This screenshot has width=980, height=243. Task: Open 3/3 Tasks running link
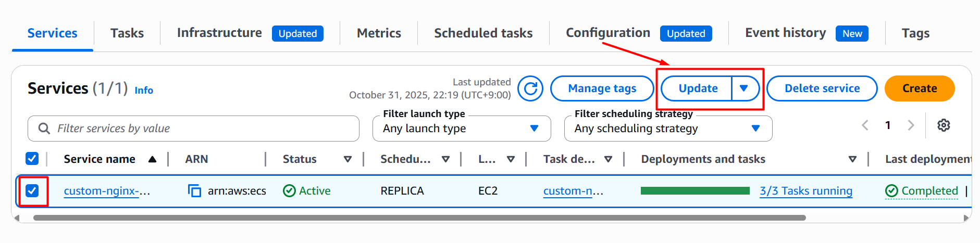(805, 191)
